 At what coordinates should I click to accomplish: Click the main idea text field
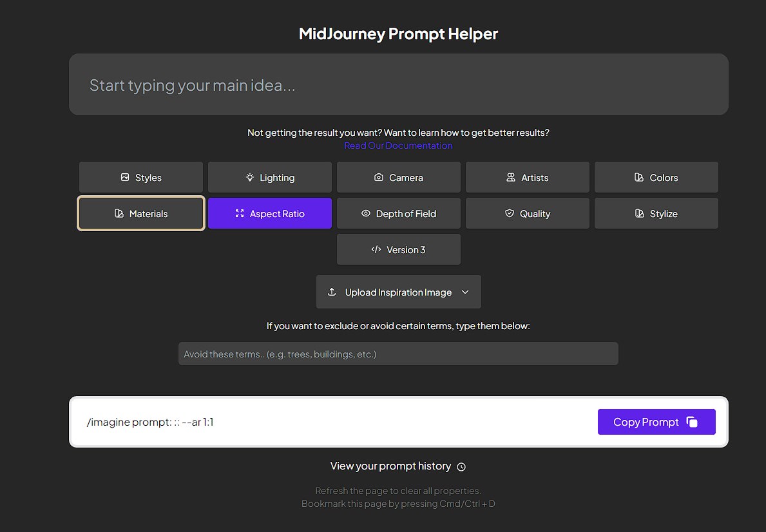click(x=398, y=84)
